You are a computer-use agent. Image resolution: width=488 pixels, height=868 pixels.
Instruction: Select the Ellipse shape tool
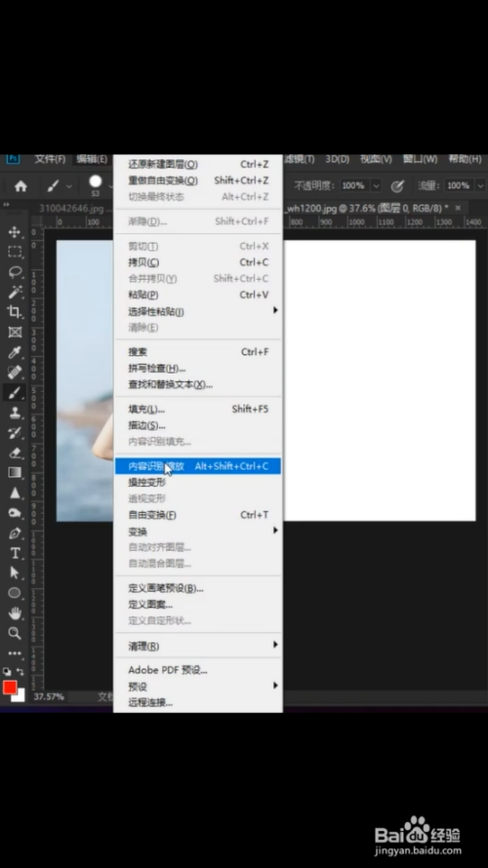15,593
